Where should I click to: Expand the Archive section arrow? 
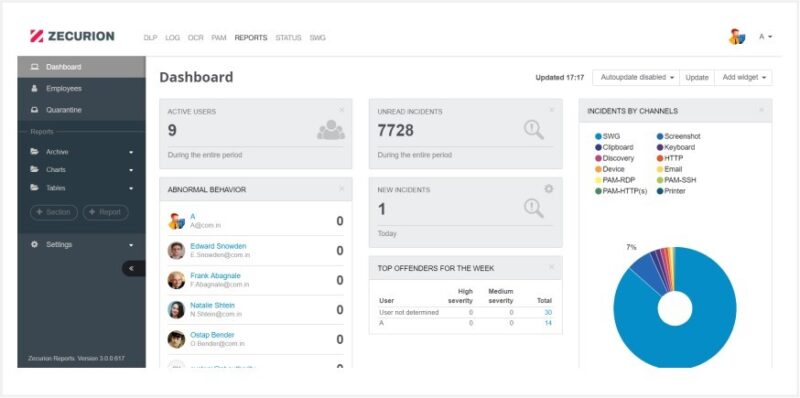131,152
